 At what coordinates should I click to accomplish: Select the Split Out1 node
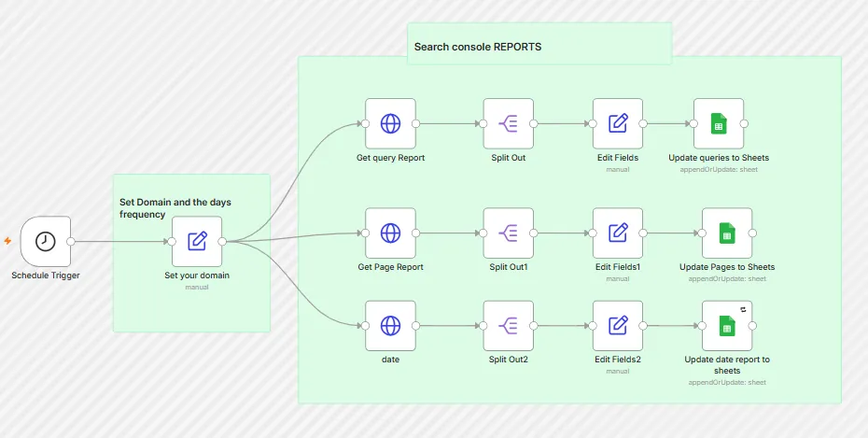pyautogui.click(x=508, y=233)
